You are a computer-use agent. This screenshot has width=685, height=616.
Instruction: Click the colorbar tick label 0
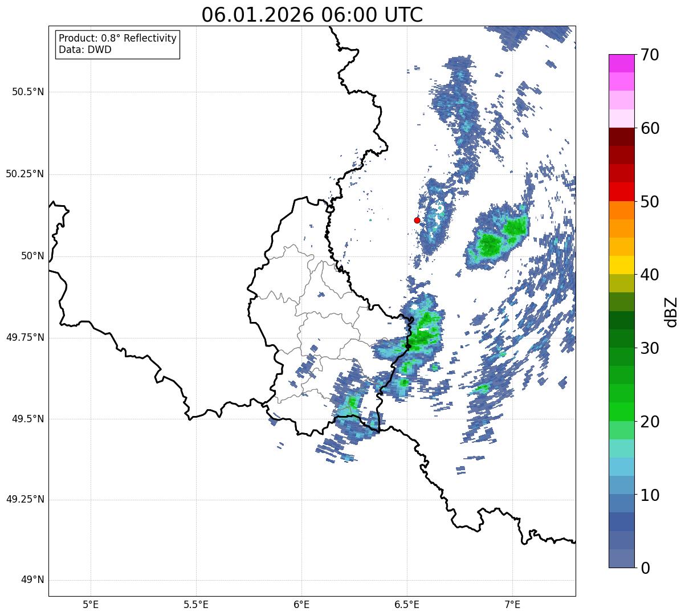(645, 568)
